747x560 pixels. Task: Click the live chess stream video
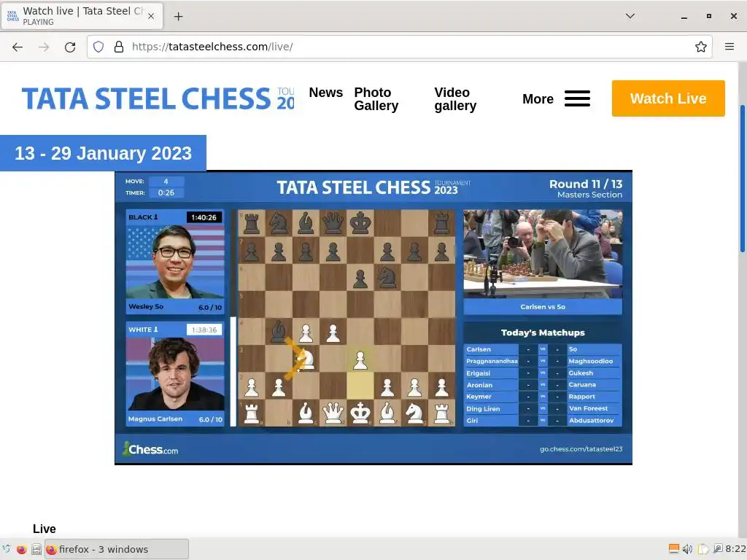pyautogui.click(x=373, y=317)
